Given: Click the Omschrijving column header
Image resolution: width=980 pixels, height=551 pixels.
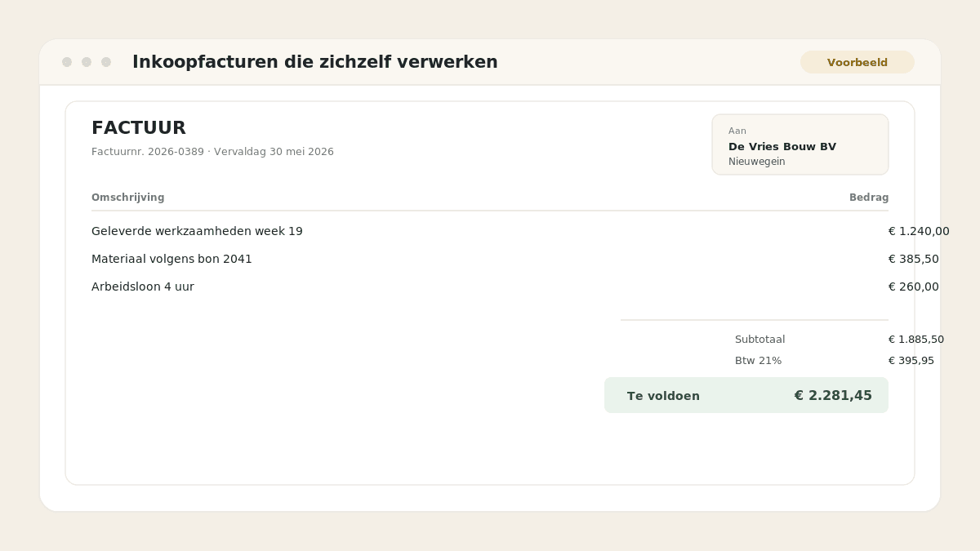Looking at the screenshot, I should tap(127, 198).
